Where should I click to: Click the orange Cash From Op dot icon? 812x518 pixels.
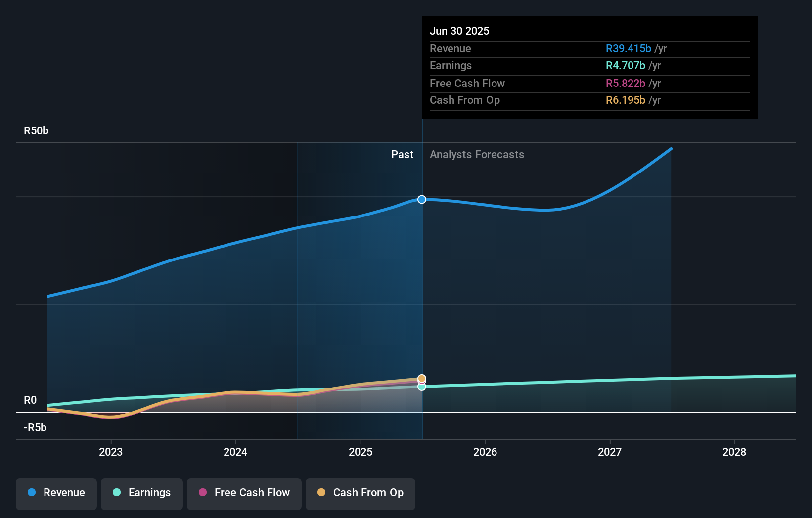coord(321,493)
